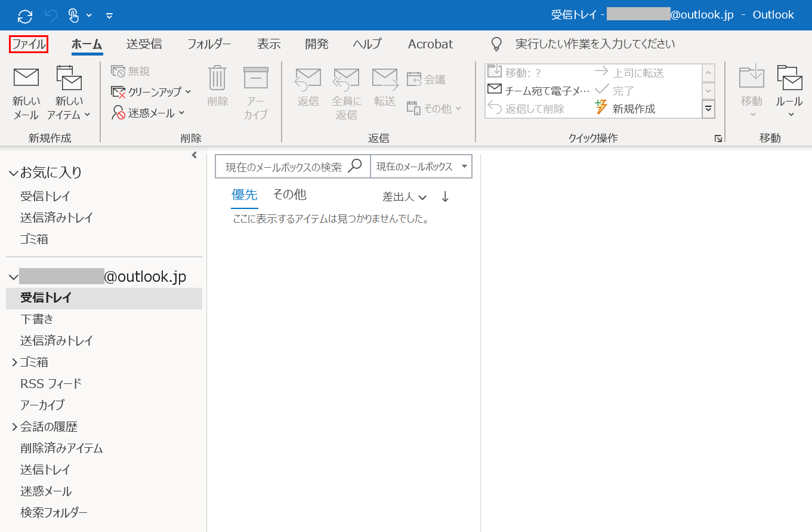Viewport: 812px width, 532px height.
Task: Collapse the @outlook.jp account tree
Action: (13, 278)
